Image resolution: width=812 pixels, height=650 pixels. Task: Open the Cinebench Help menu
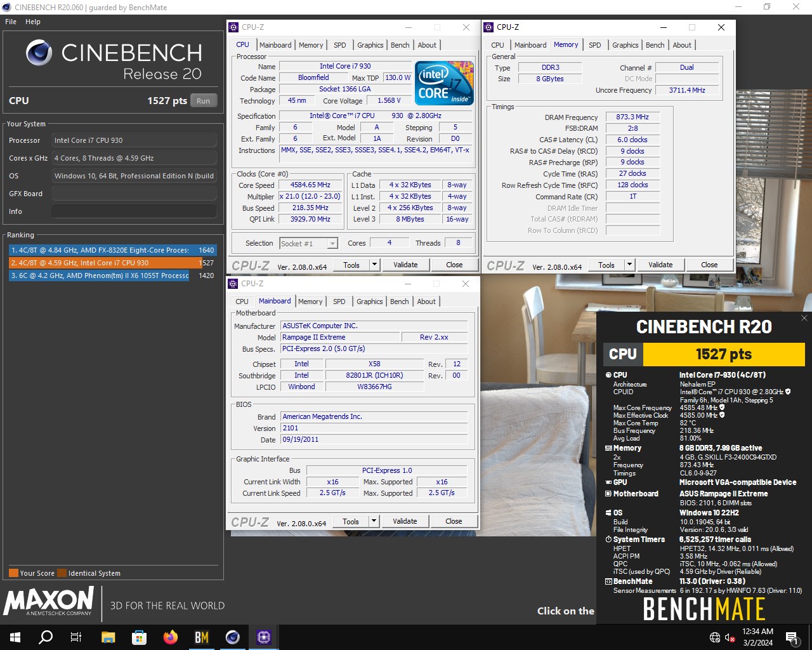(x=33, y=22)
